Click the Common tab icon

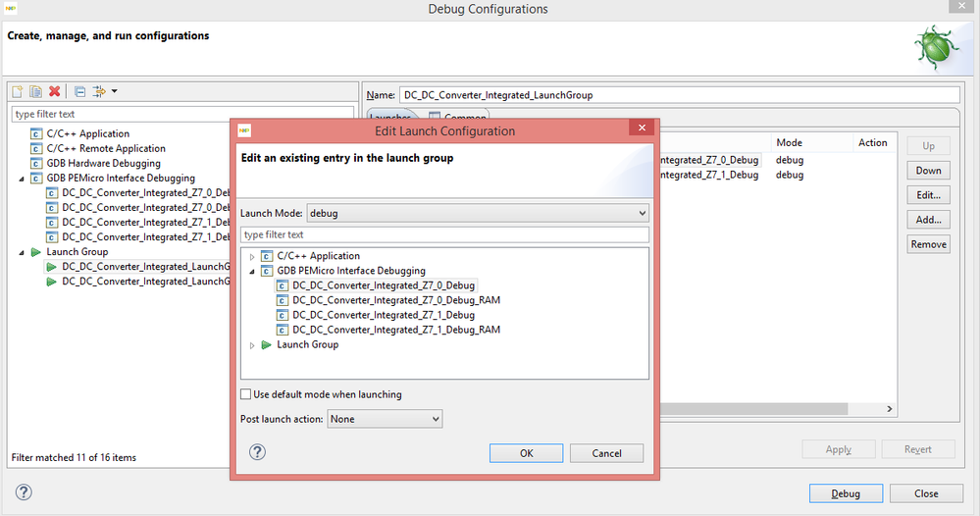pyautogui.click(x=435, y=117)
